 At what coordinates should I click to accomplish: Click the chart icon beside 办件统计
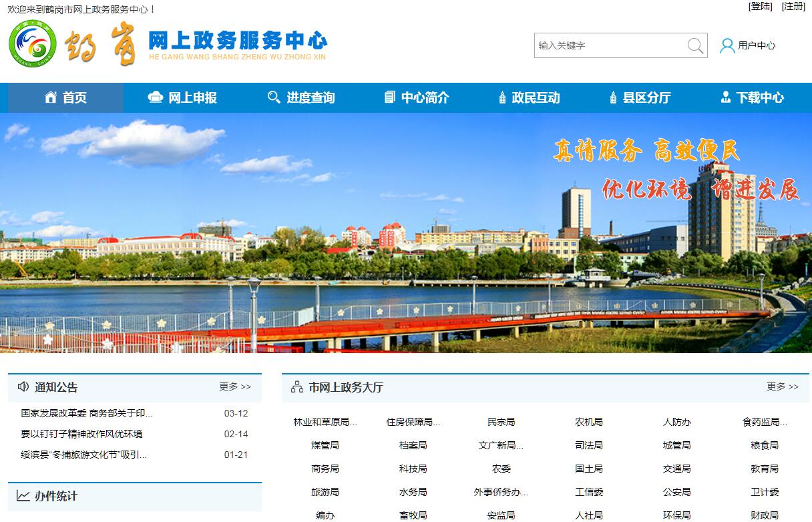(23, 496)
